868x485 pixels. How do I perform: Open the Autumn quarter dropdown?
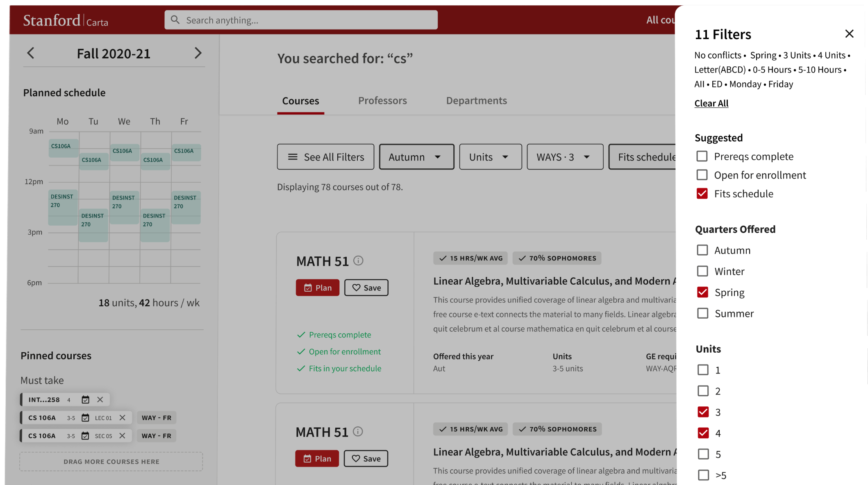pyautogui.click(x=416, y=157)
